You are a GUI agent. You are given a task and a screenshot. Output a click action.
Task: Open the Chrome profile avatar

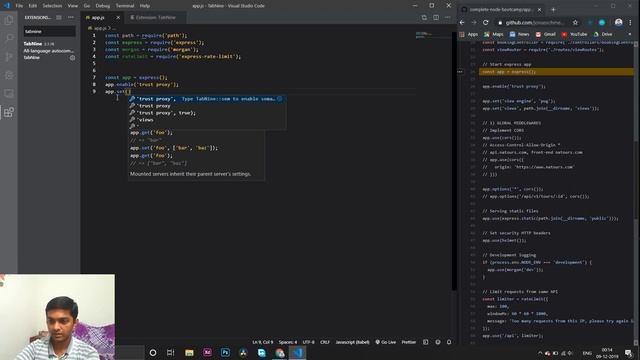(x=619, y=22)
